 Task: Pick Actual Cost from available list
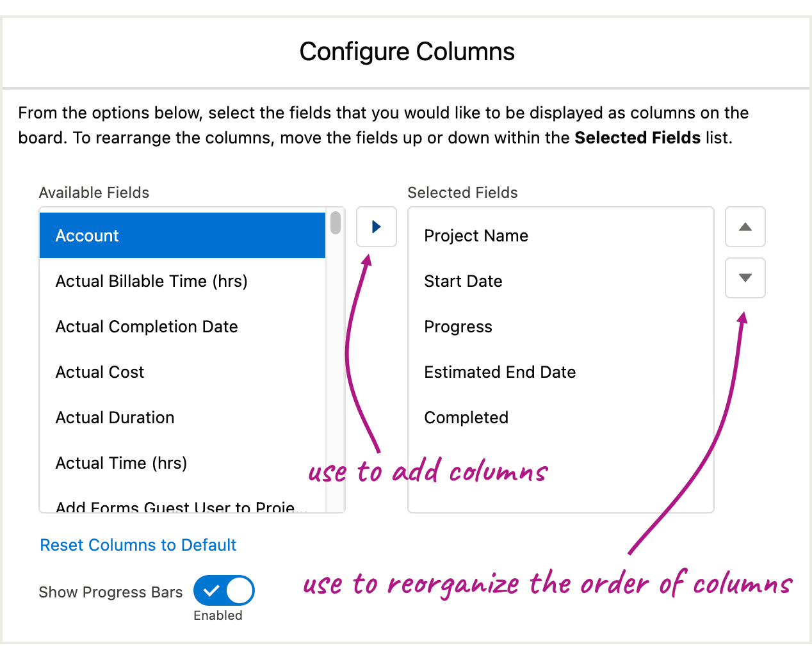pos(183,372)
